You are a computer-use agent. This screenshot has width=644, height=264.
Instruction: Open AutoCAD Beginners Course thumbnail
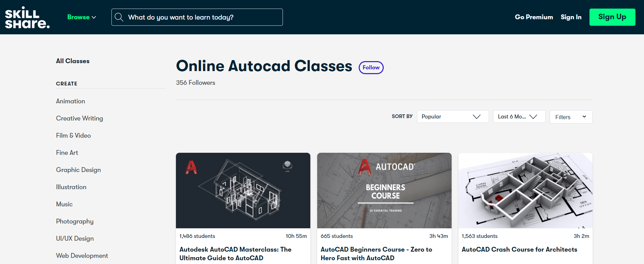[384, 191]
